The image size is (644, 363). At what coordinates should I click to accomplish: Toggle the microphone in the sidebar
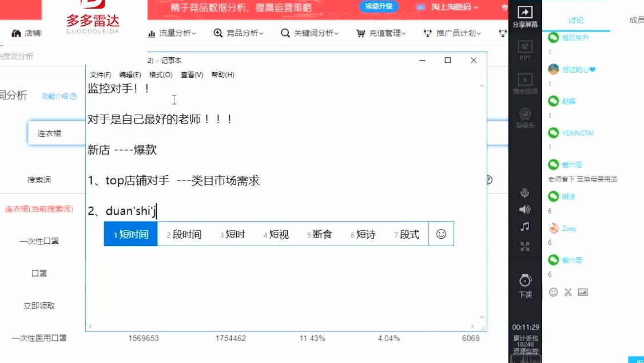(524, 193)
